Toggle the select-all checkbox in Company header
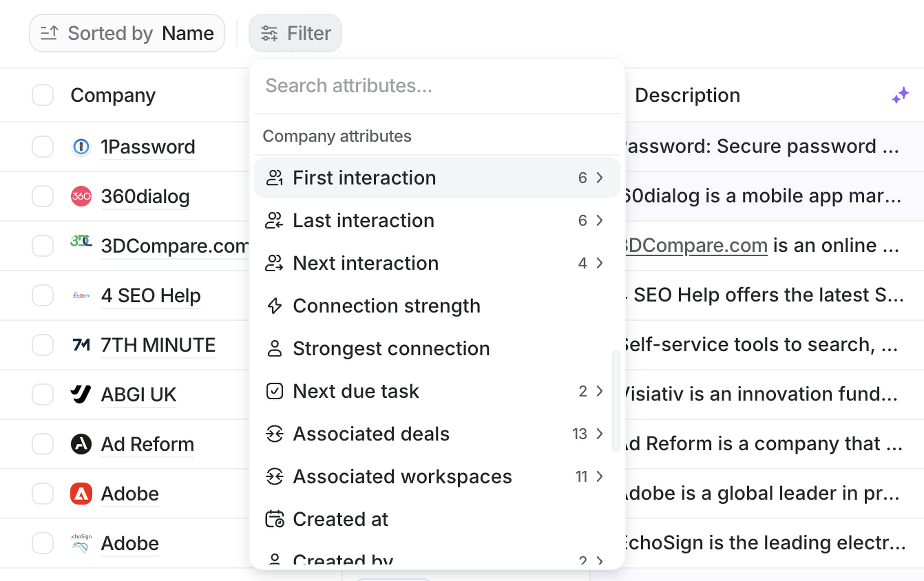This screenshot has width=924, height=581. click(x=43, y=95)
